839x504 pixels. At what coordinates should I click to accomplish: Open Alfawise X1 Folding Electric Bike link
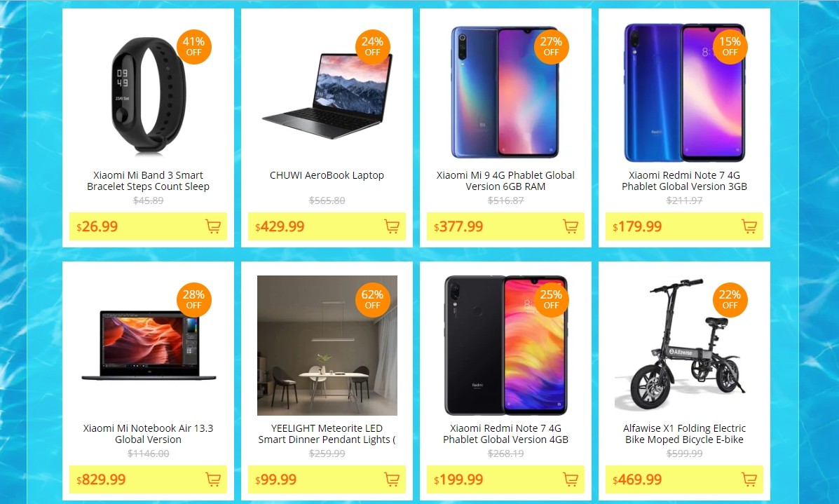(x=684, y=434)
